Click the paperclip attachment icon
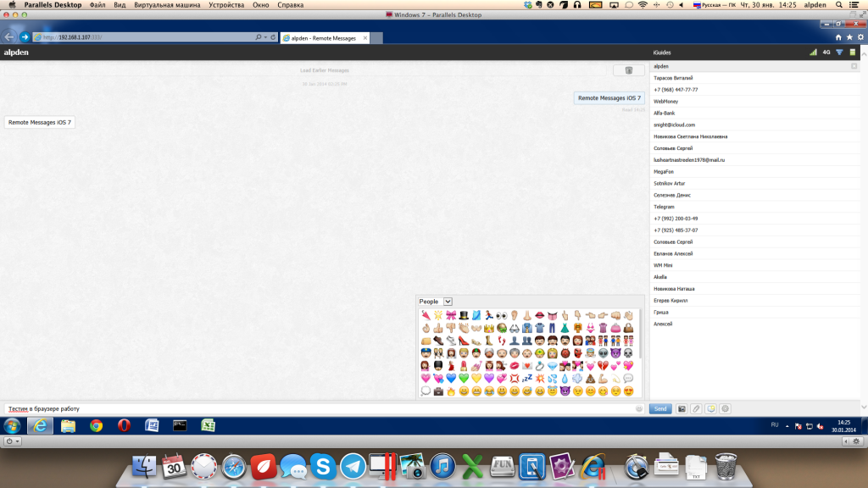Screen dimensions: 868x488 (696, 409)
